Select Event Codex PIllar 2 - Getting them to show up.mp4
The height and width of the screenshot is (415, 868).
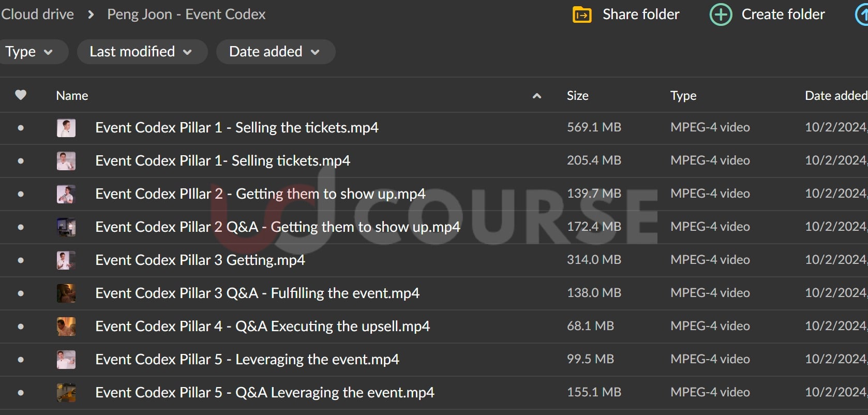point(260,194)
